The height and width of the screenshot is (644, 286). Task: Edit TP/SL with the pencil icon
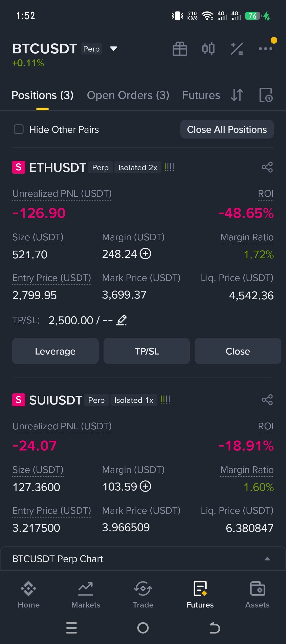tap(122, 320)
